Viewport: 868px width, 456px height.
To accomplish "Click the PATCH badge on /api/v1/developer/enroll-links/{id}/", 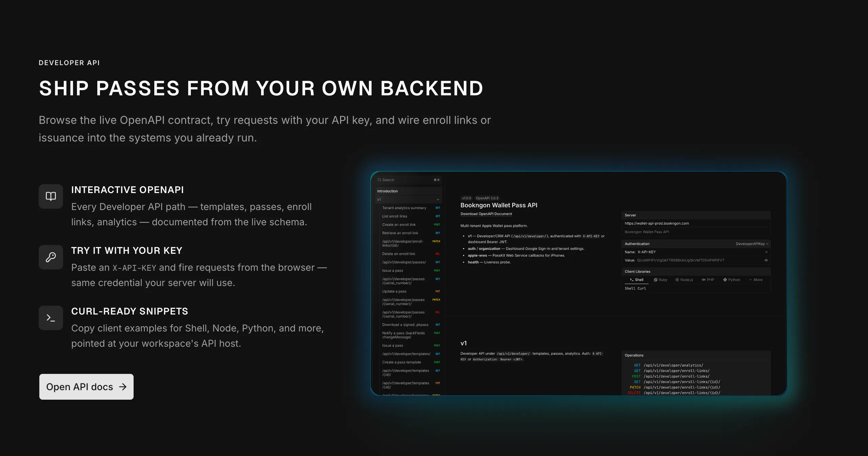I will click(x=436, y=241).
